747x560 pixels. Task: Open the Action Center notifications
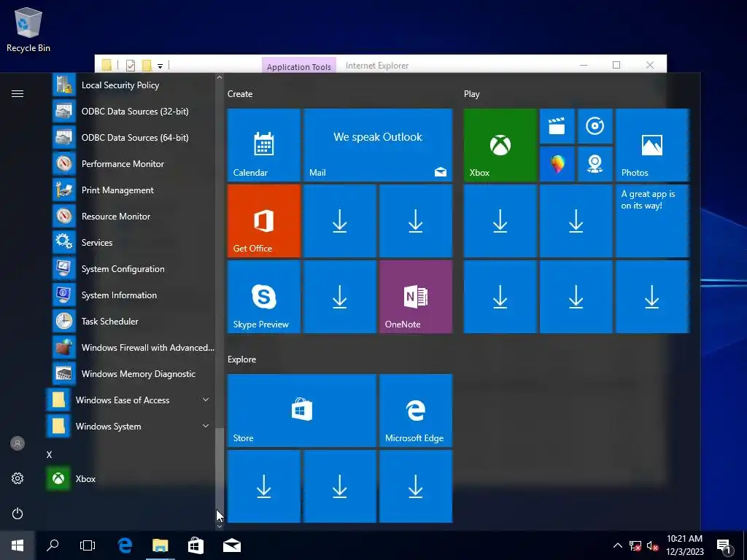(724, 547)
